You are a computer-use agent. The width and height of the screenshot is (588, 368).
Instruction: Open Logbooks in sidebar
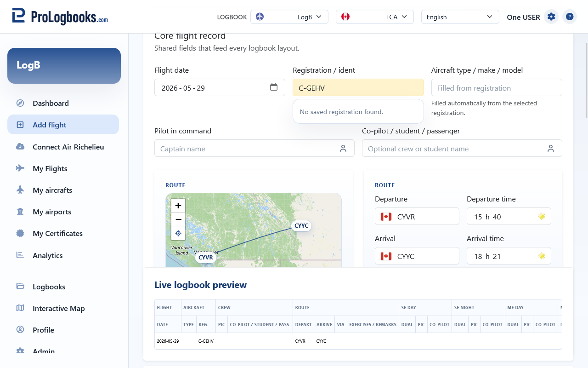[x=63, y=287]
